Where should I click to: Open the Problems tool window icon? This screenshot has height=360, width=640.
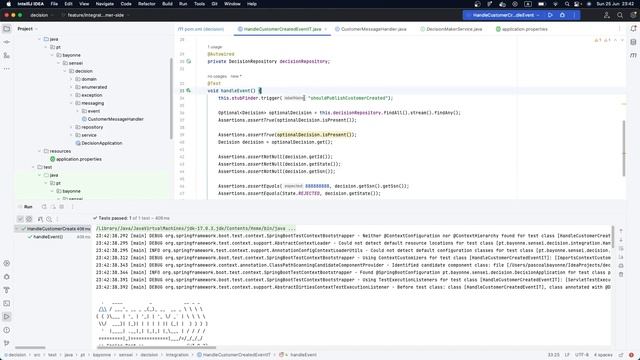click(x=7, y=330)
